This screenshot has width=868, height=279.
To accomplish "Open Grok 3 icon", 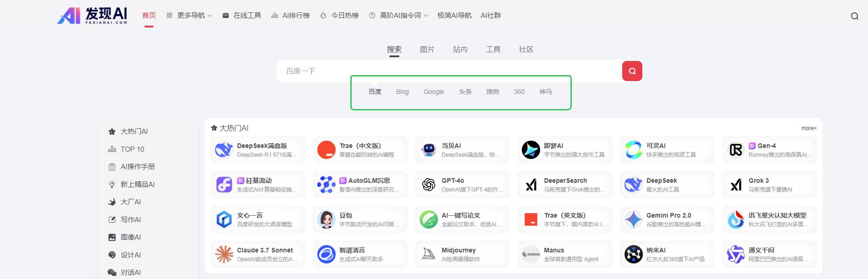I will click(736, 185).
